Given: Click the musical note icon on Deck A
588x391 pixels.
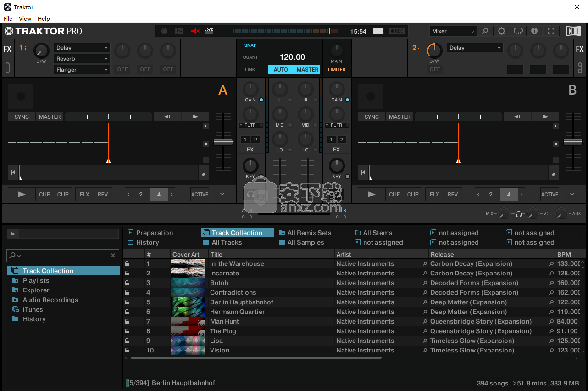Looking at the screenshot, I should pos(204,173).
